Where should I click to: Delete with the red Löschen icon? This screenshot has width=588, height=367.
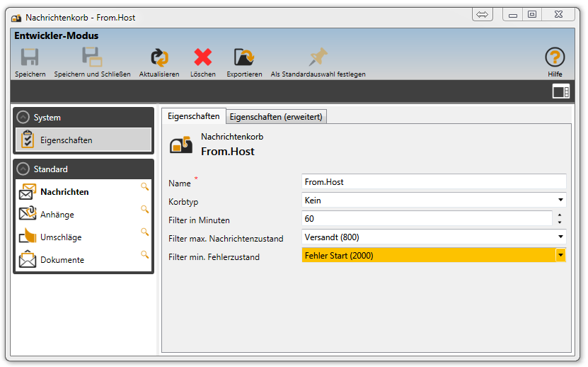click(203, 58)
